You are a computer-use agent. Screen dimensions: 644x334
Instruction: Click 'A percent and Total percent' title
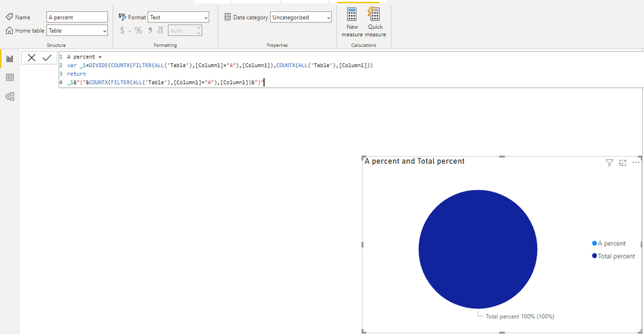(x=415, y=161)
